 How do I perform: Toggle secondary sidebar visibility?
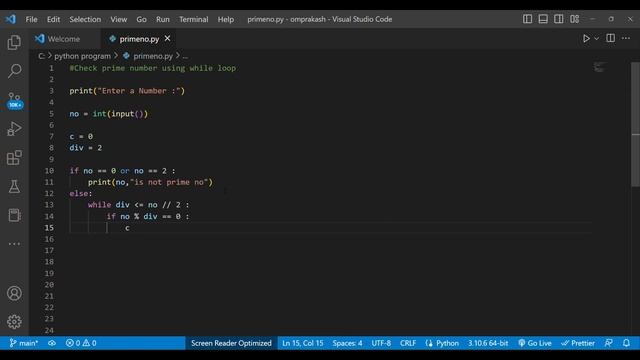pyautogui.click(x=558, y=19)
